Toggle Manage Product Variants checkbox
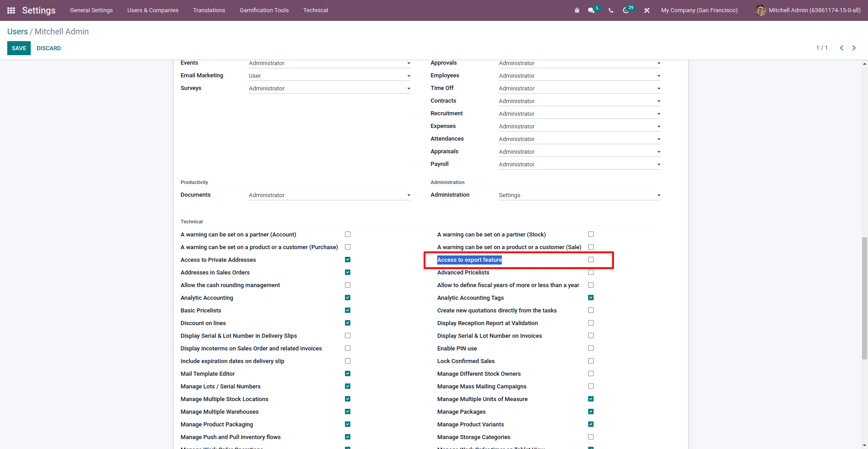The image size is (868, 449). pyautogui.click(x=591, y=424)
